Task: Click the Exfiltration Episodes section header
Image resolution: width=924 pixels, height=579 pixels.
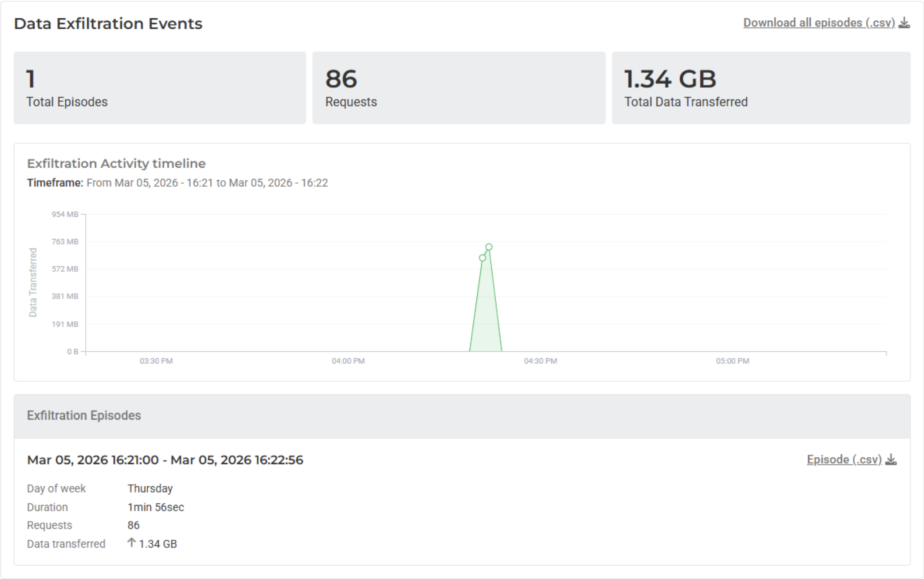Action: pyautogui.click(x=84, y=415)
